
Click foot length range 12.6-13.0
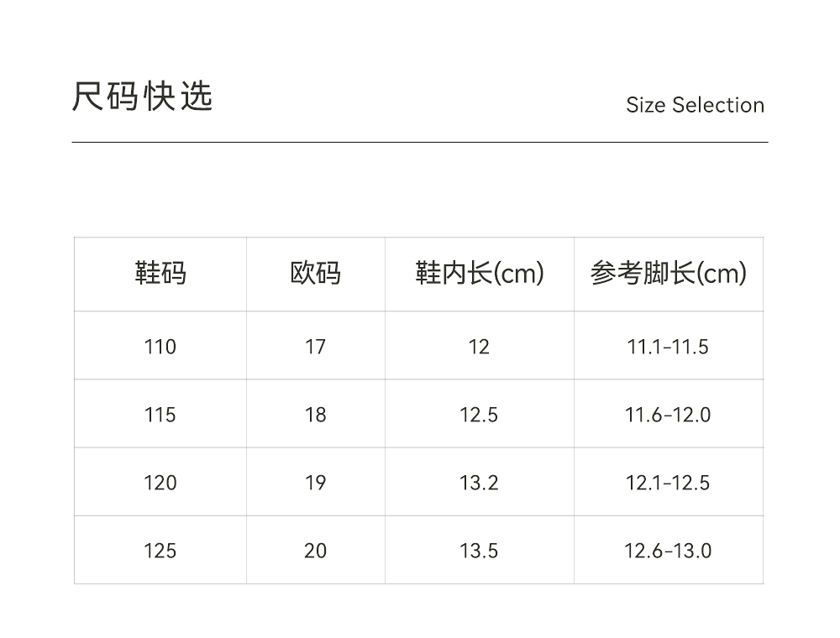click(x=668, y=551)
